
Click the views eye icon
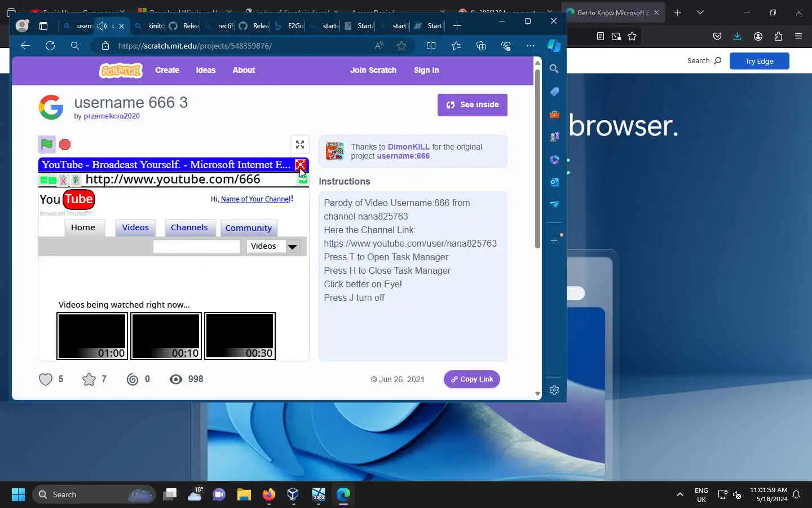pos(176,379)
